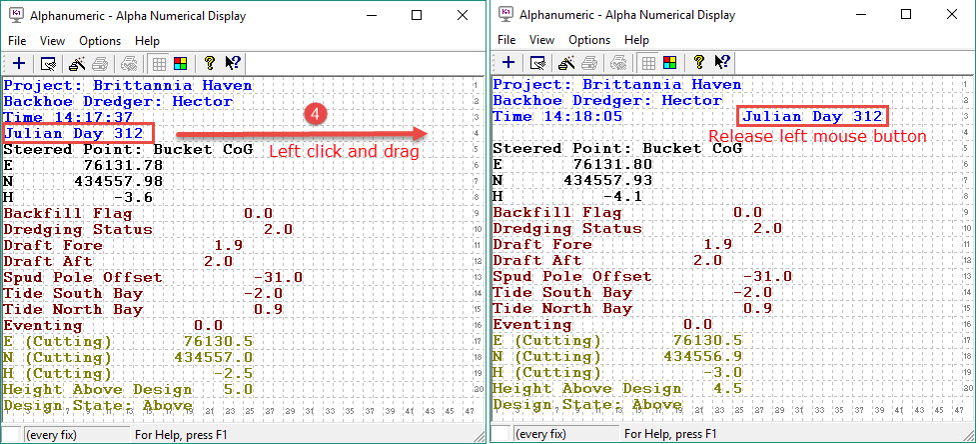Click the blue plus Add icon in the 14:17:37 window

(19, 63)
